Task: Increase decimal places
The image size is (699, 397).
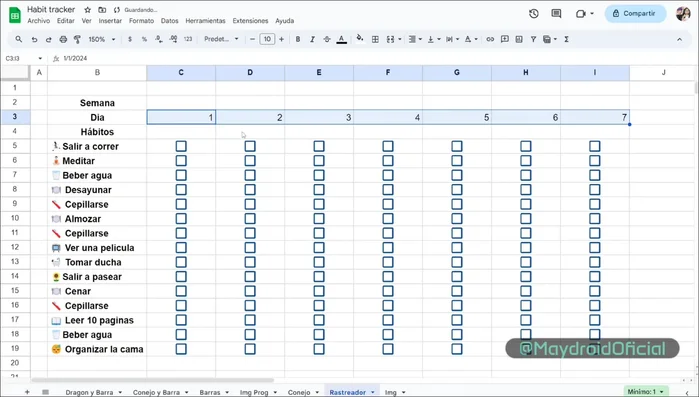Action: 173,39
